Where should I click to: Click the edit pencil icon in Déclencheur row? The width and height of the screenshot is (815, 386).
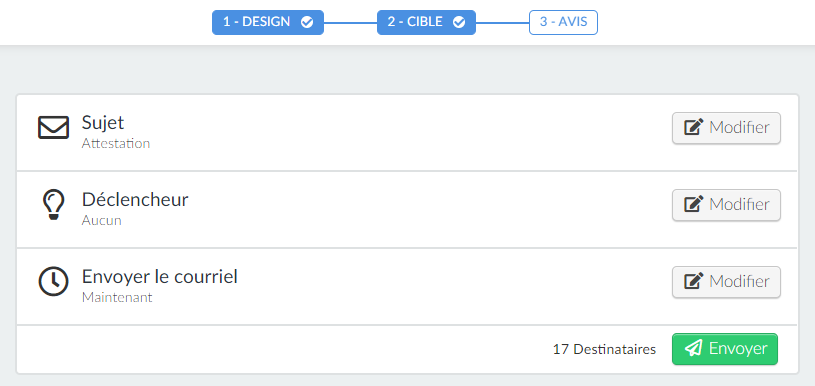point(693,204)
